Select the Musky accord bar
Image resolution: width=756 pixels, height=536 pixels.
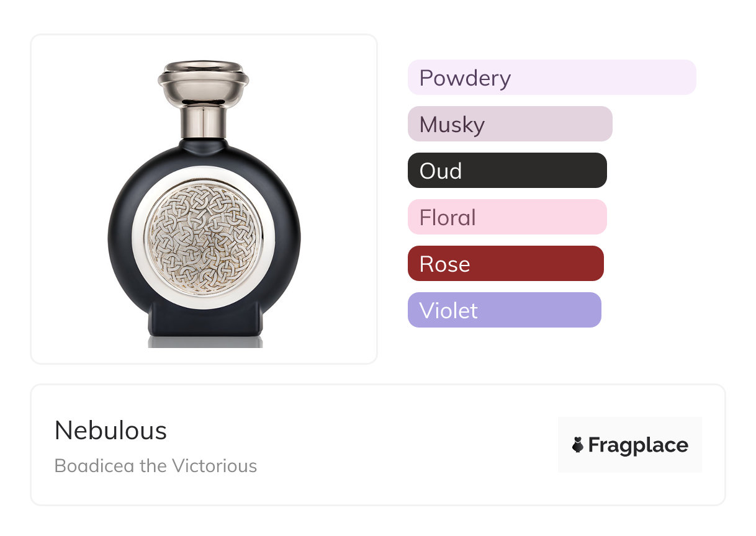(510, 124)
